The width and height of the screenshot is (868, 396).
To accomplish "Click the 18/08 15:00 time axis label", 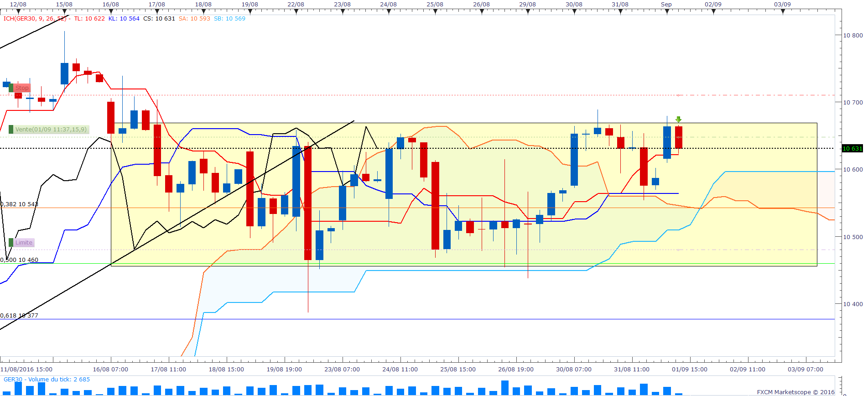I will (226, 370).
